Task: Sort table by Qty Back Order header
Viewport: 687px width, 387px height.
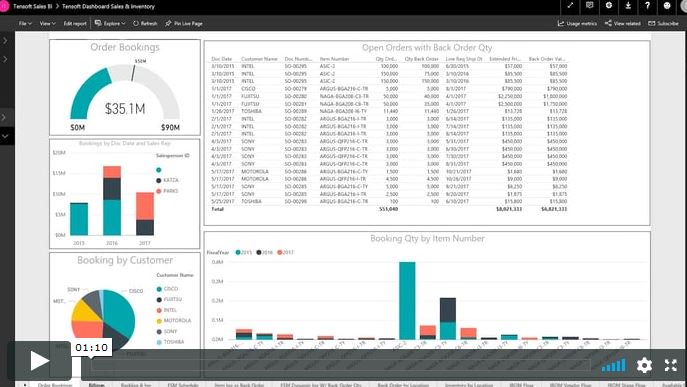Action: point(421,59)
